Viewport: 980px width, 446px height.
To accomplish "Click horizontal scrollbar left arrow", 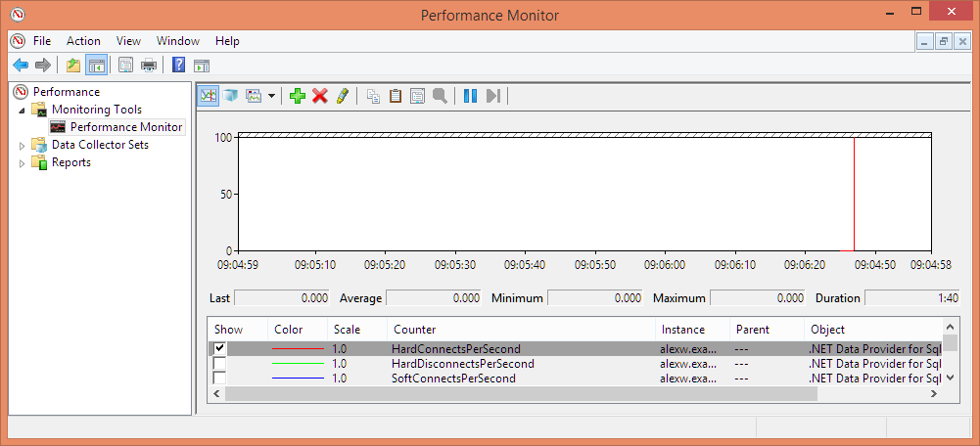I will click(216, 394).
